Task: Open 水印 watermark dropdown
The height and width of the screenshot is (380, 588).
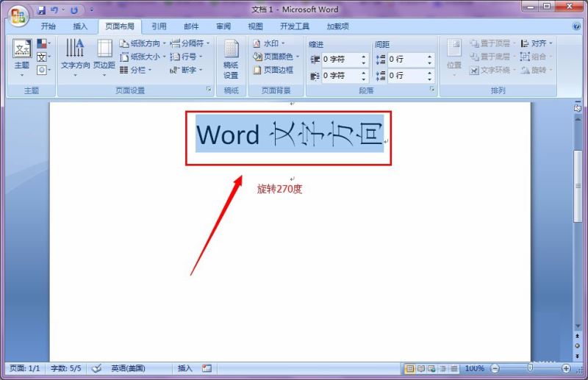Action: (269, 43)
